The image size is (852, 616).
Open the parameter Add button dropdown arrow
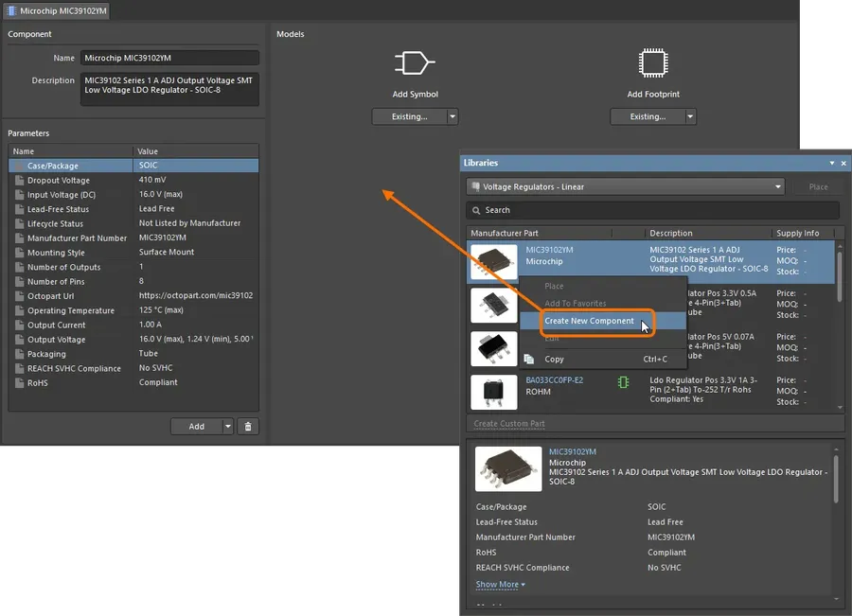(x=227, y=427)
